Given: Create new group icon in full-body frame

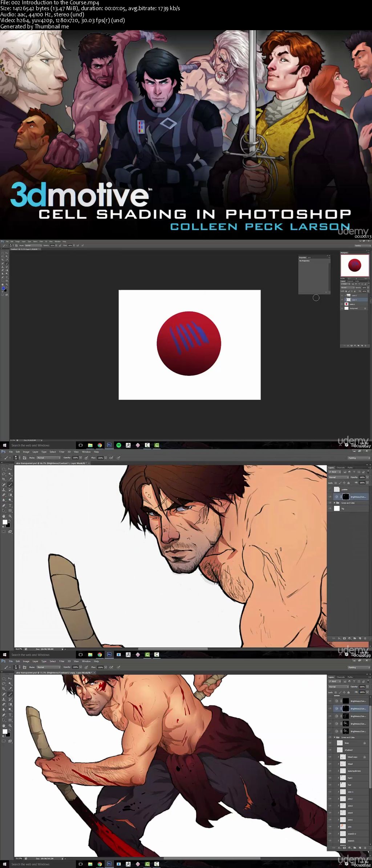Looking at the screenshot, I should pyautogui.click(x=355, y=848).
